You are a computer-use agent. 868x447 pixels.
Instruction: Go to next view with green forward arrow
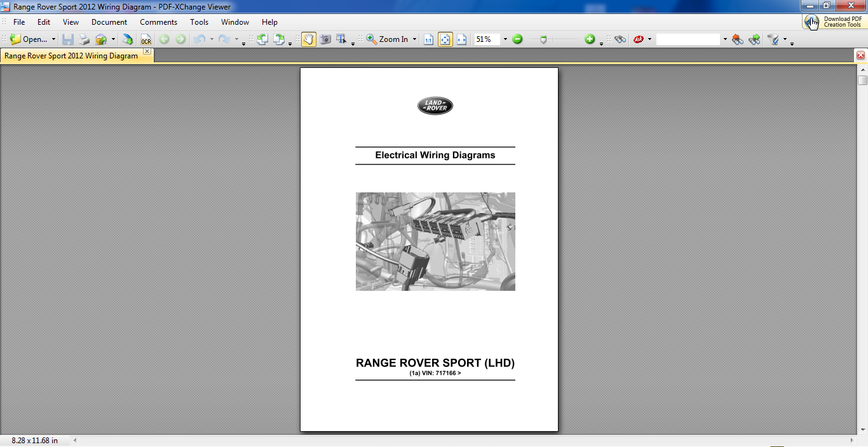click(180, 39)
